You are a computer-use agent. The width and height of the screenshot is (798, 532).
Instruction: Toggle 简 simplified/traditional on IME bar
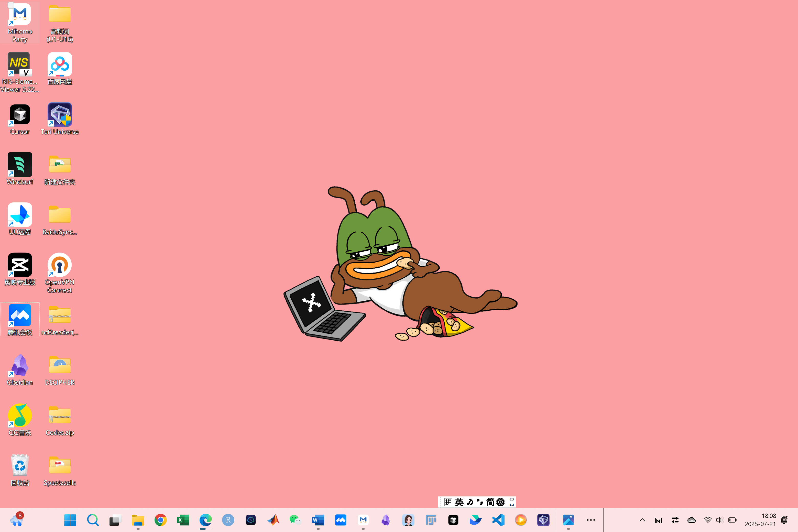(x=490, y=502)
